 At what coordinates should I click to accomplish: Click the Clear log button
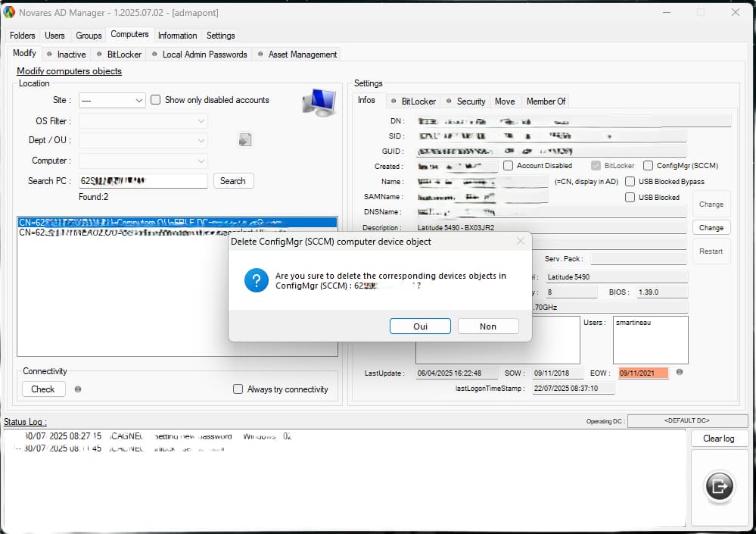click(x=718, y=439)
